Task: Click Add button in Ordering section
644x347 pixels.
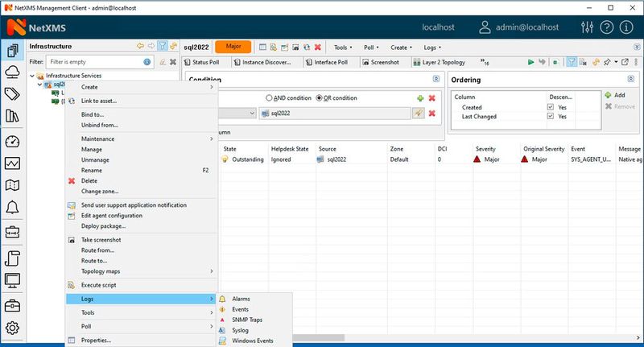Action: click(615, 95)
